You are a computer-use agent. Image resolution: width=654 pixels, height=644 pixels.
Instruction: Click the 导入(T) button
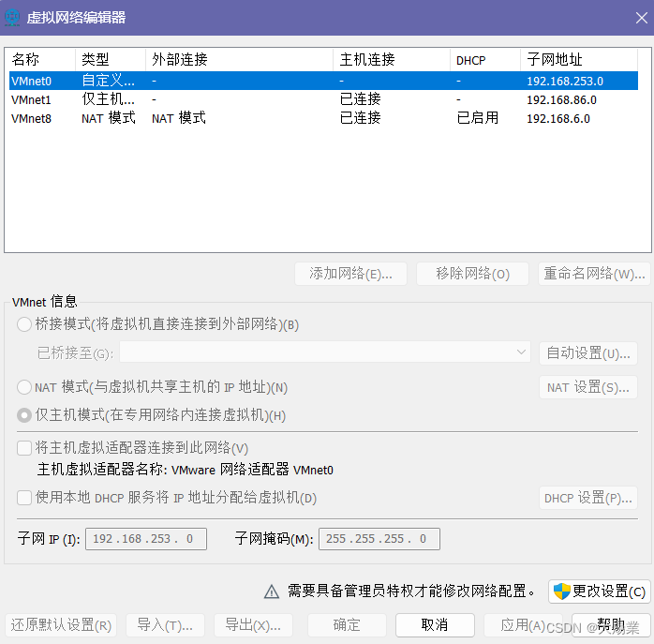point(165,625)
